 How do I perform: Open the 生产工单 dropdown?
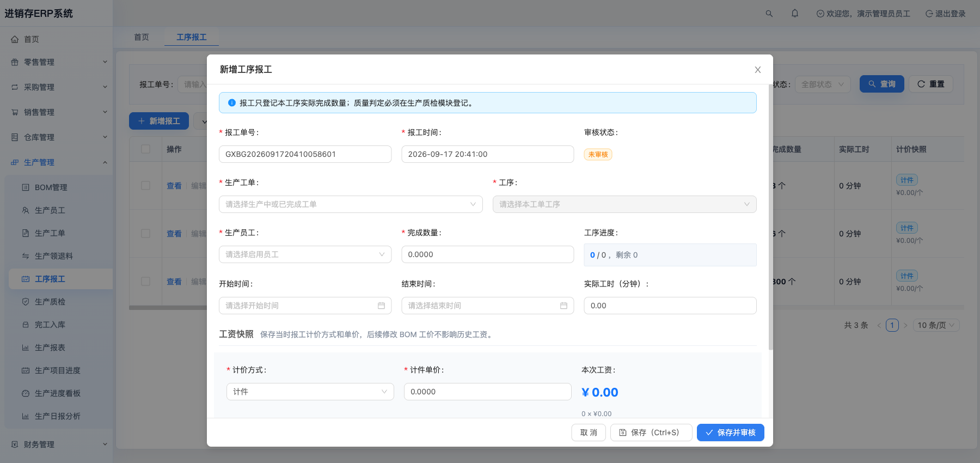[x=351, y=204]
